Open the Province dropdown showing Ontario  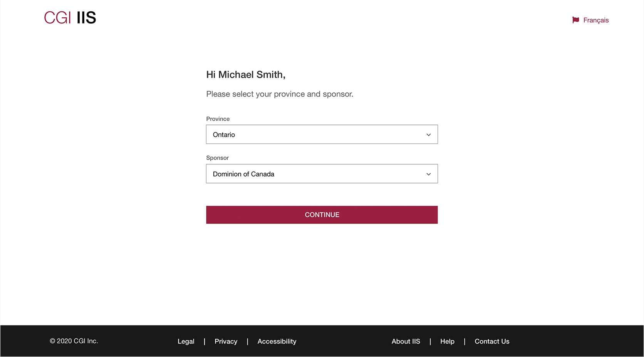click(316, 135)
